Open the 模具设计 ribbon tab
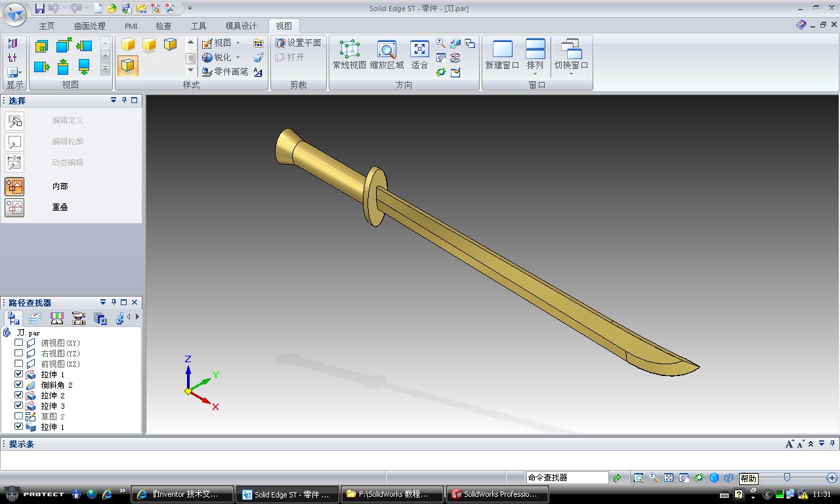Screen dimensions: 840x504 (x=241, y=26)
